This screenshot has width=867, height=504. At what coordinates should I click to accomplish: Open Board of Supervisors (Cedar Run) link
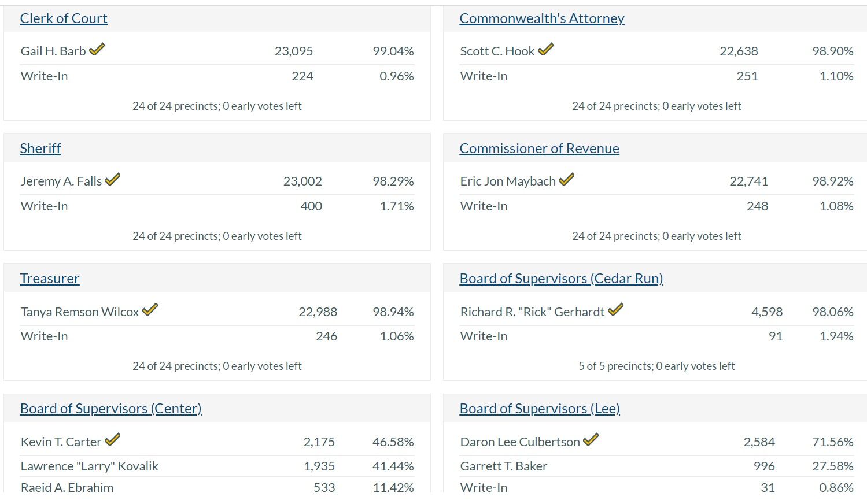click(x=561, y=278)
